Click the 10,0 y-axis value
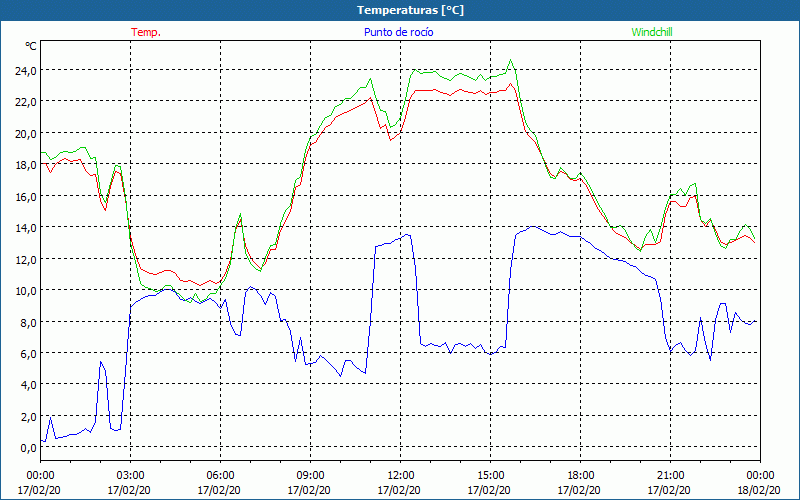This screenshot has width=800, height=500. tap(26, 290)
